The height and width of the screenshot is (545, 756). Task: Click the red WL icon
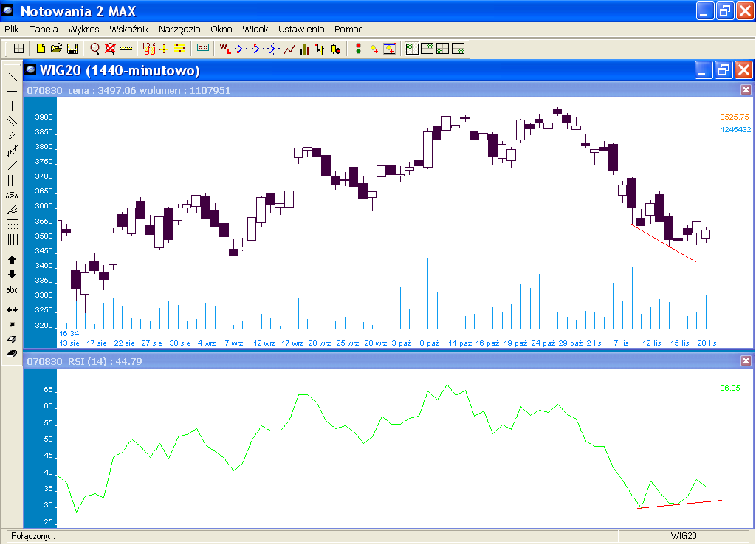225,48
